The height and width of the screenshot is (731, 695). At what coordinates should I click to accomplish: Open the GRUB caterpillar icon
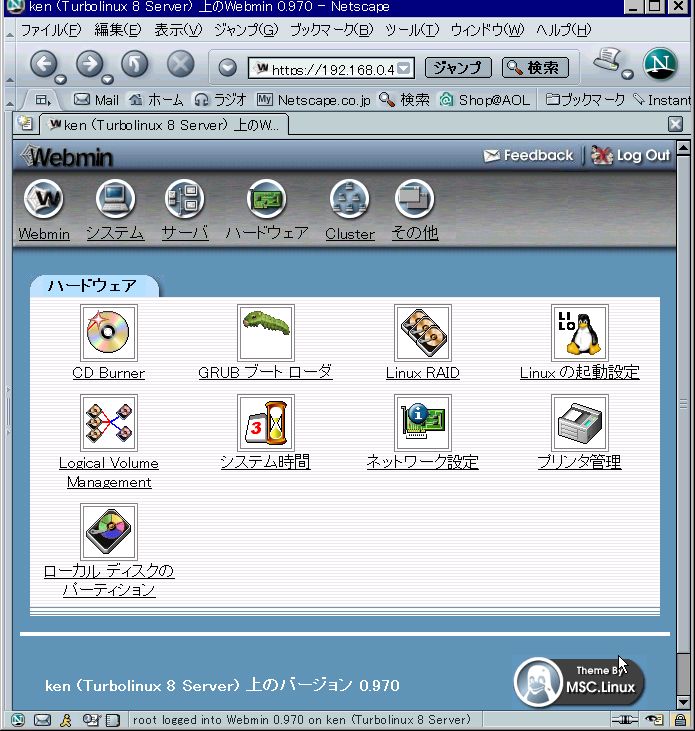pos(266,332)
